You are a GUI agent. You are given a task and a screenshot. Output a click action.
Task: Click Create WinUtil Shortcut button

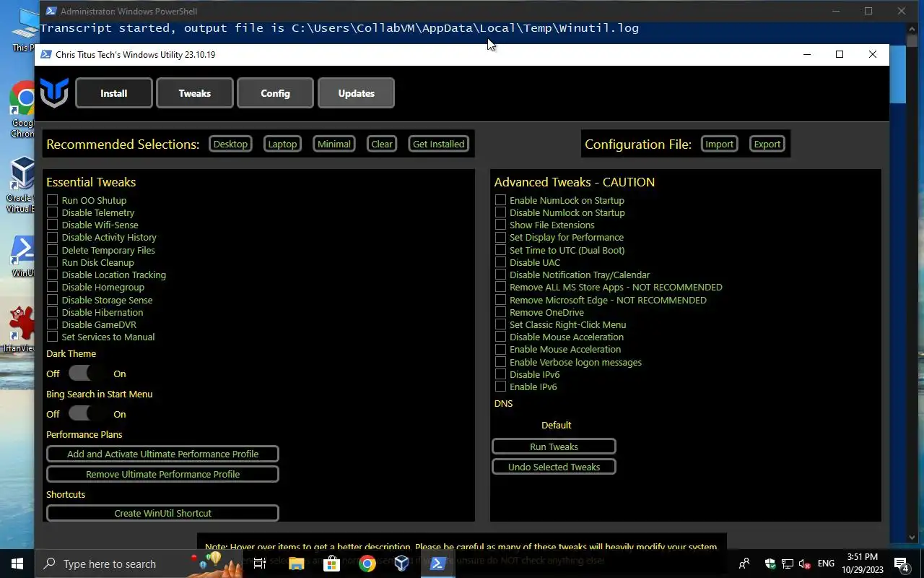coord(162,513)
